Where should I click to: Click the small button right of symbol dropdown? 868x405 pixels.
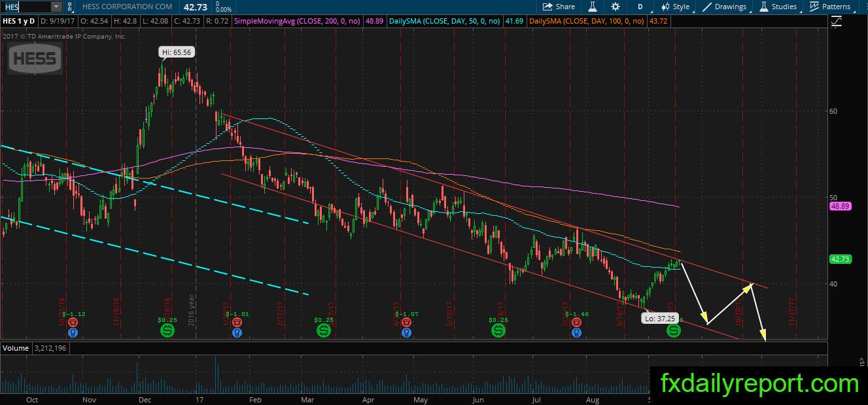69,7
